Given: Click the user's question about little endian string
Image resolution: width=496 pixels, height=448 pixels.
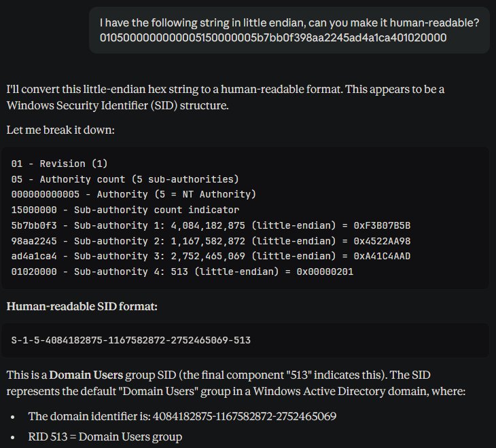Looking at the screenshot, I should pos(289,23).
